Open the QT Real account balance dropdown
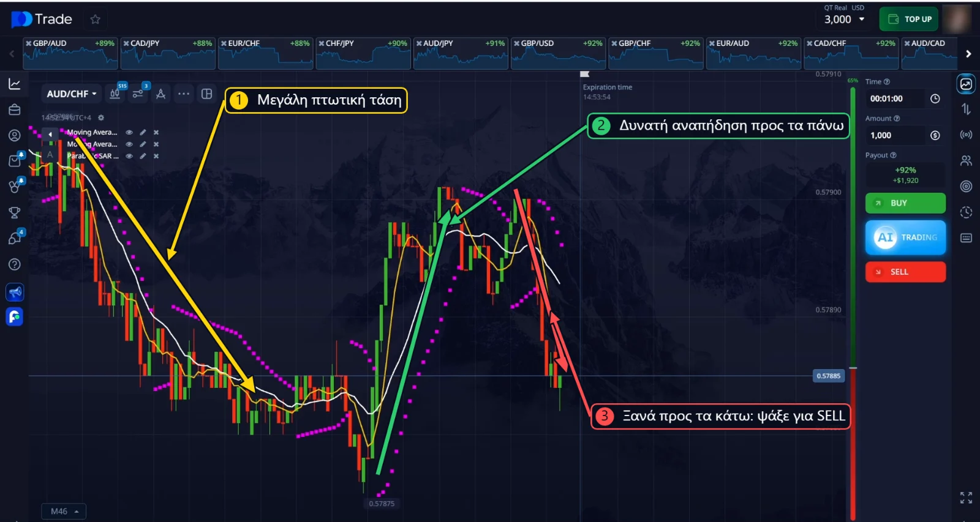This screenshot has height=522, width=980. pos(844,19)
